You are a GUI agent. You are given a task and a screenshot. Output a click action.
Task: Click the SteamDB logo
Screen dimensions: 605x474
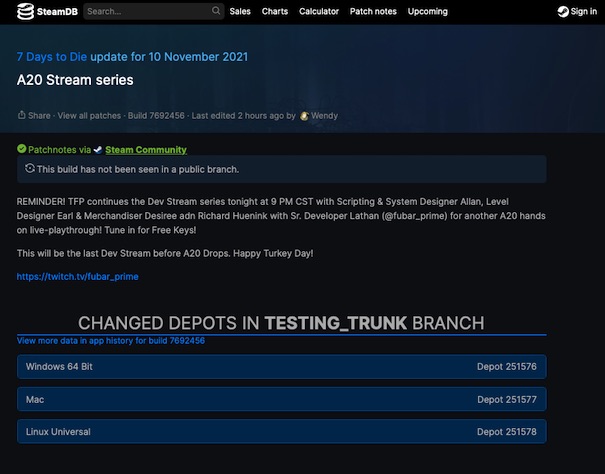43,12
